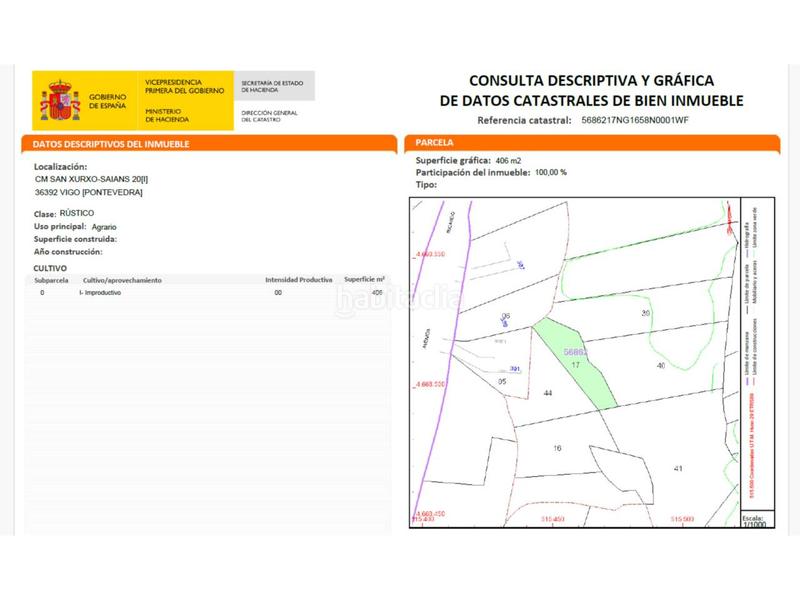Select the north arrow on the map
The height and width of the screenshot is (600, 800).
click(x=727, y=220)
